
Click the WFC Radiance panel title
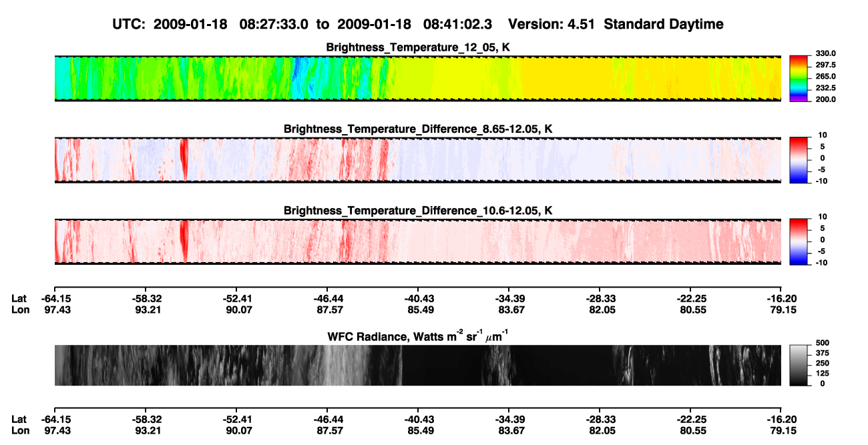(x=418, y=336)
